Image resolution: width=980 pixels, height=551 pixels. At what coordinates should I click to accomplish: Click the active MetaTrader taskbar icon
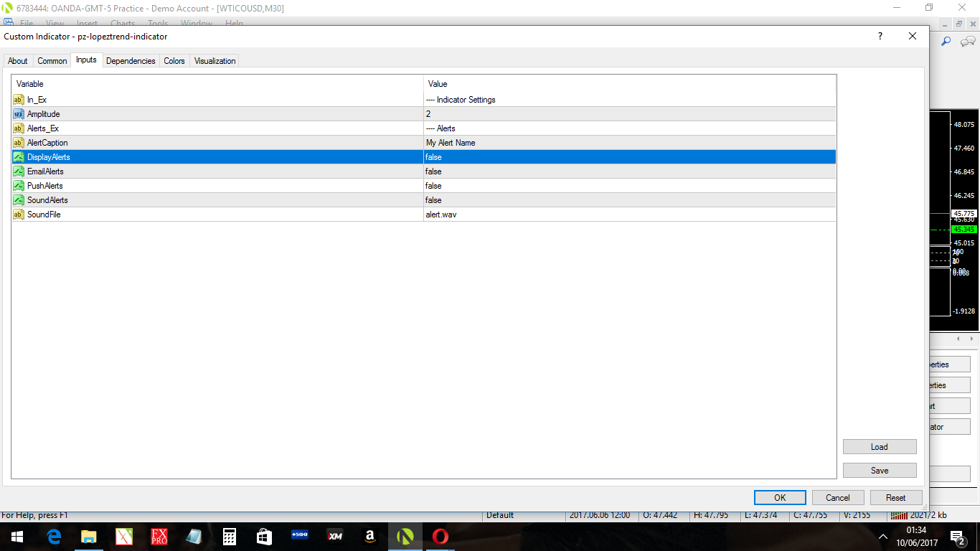click(x=405, y=537)
